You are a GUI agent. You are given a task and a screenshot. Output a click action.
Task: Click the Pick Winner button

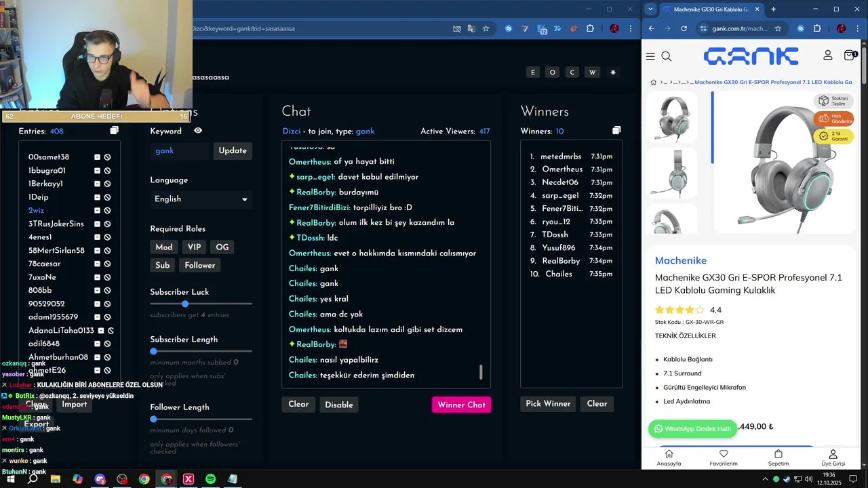click(548, 404)
